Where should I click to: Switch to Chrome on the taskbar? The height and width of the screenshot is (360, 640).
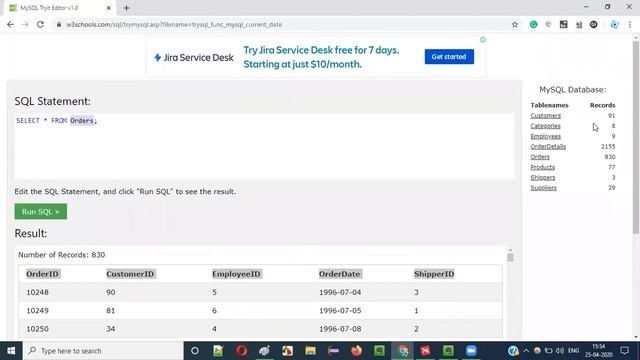402,351
